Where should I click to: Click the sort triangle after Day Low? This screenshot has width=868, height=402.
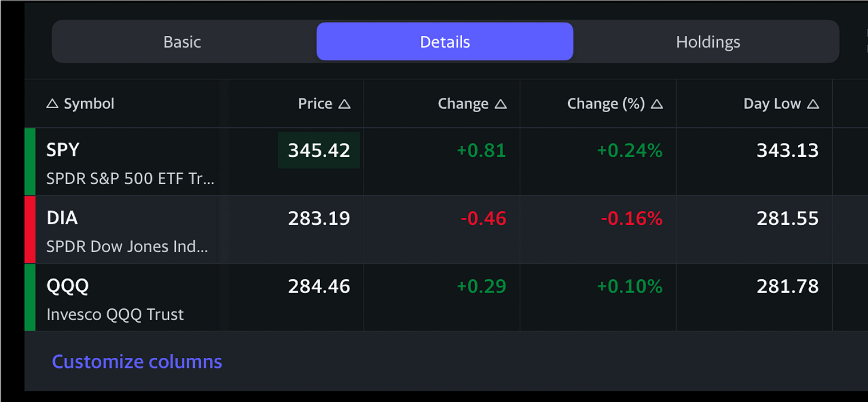813,104
